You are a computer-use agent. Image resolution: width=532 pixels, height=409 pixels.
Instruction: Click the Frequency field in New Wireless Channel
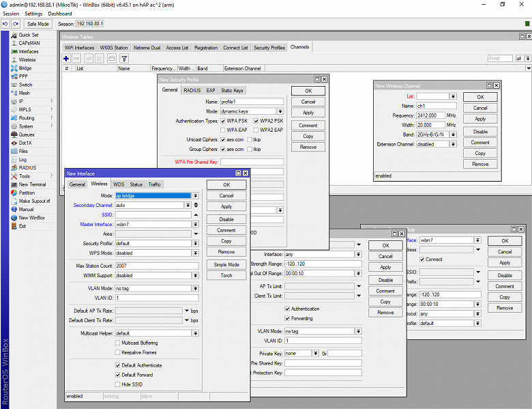tap(430, 116)
